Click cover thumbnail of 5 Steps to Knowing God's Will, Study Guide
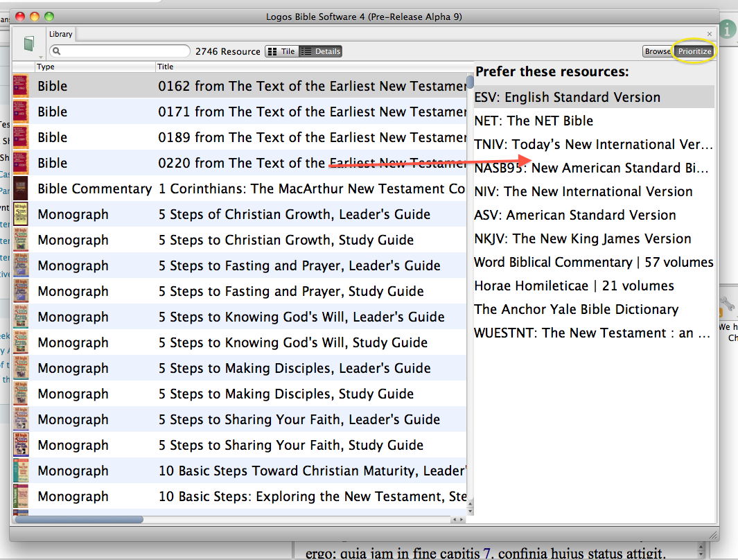This screenshot has height=560, width=738. coord(21,342)
